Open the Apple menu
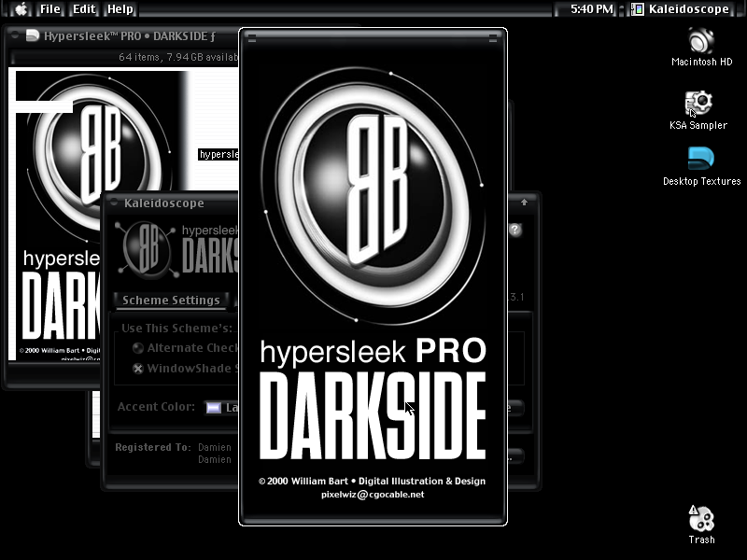Viewport: 747px width, 560px height. [21, 8]
